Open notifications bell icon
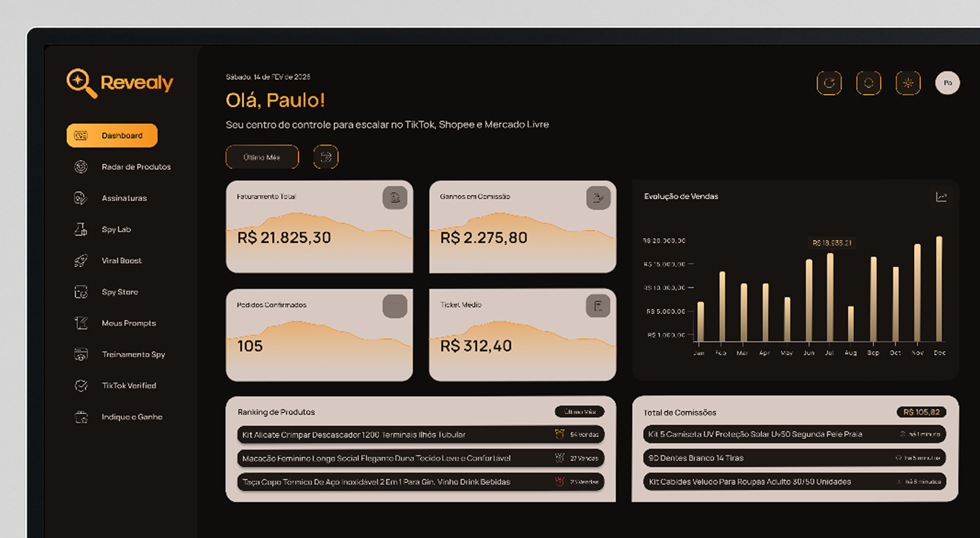 tap(869, 83)
